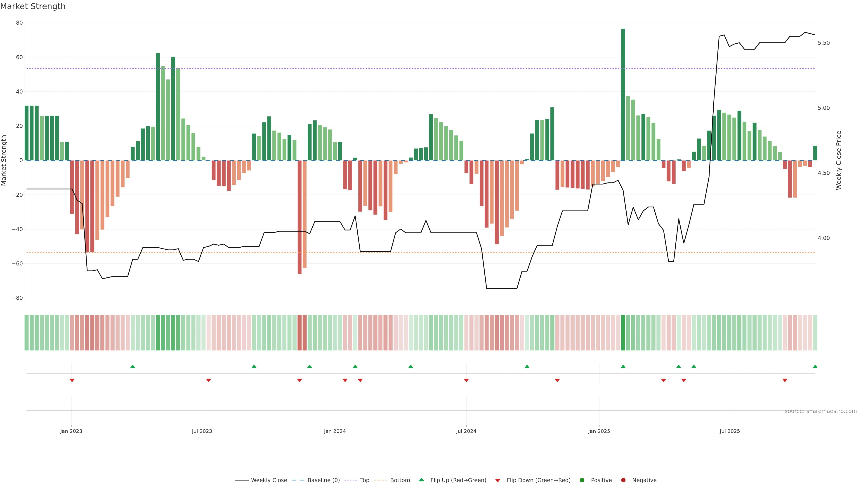The width and height of the screenshot is (868, 488).
Task: Click the Positive green circle legend icon
Action: (582, 480)
